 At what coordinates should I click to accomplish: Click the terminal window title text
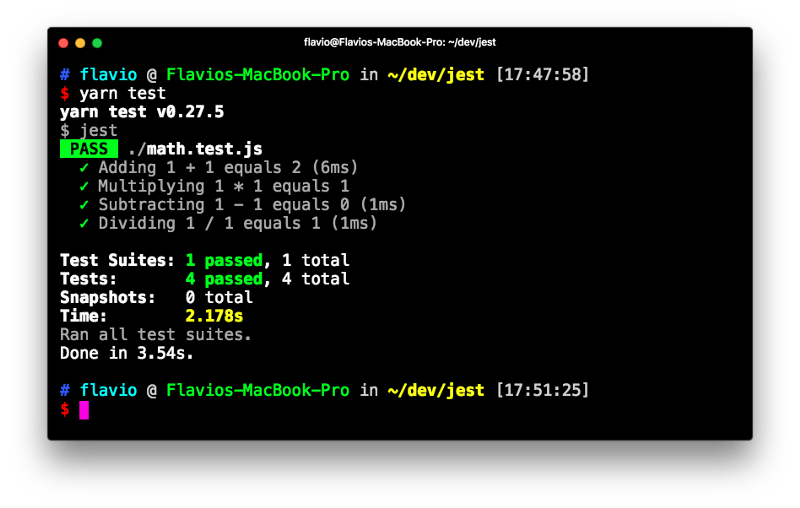[x=400, y=42]
